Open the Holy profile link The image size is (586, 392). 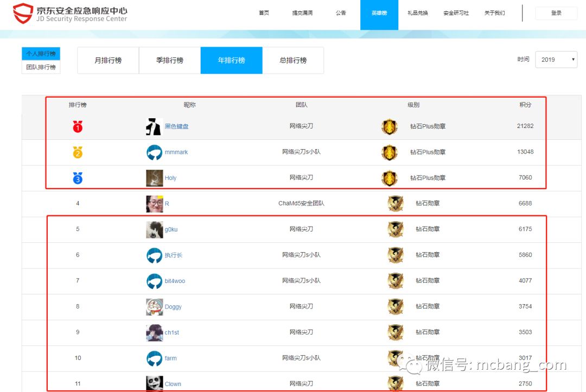[170, 178]
